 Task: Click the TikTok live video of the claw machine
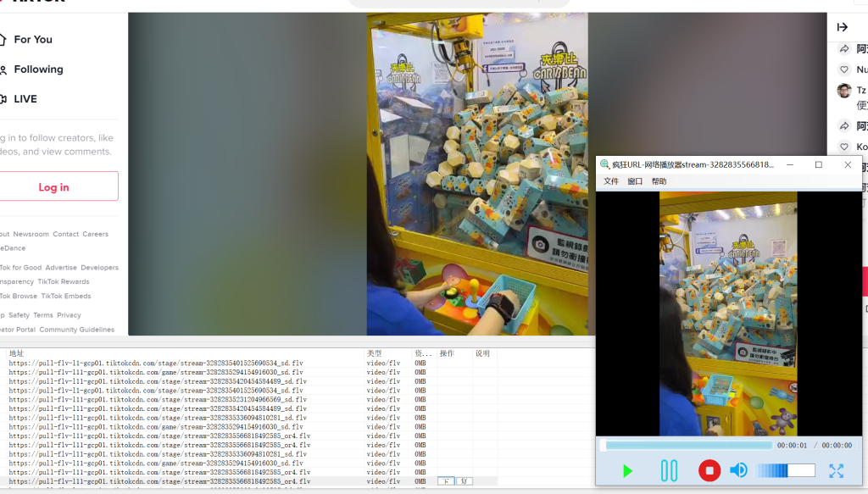tap(477, 174)
